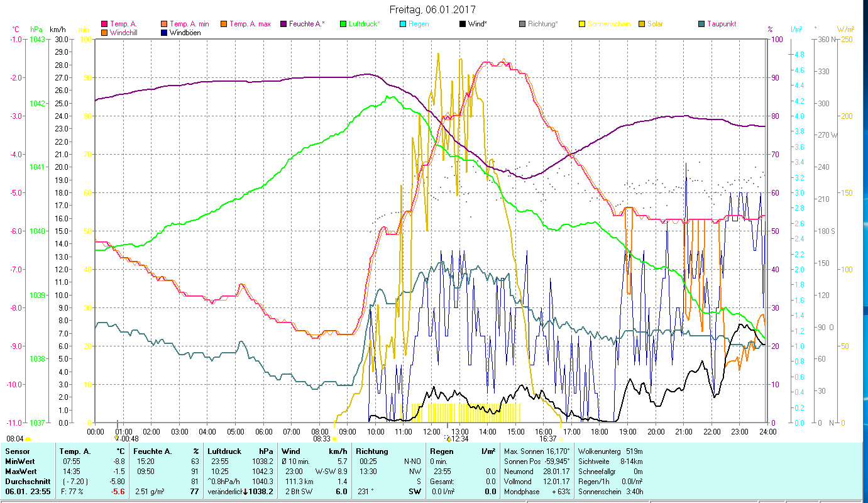868x503 pixels.
Task: Click the purple Feuchte A.* legend swatch
Action: point(283,24)
